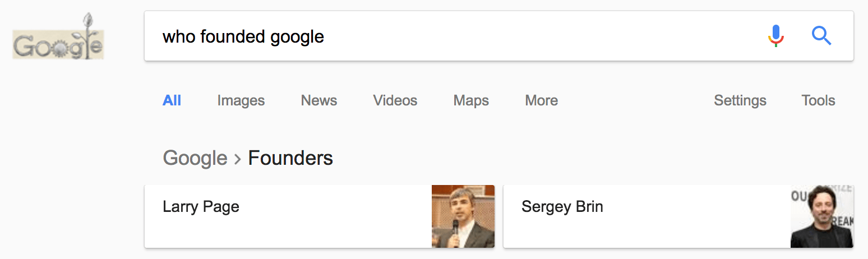Go to the Maps tab
Viewport: 868px width, 259px height.
pos(471,101)
